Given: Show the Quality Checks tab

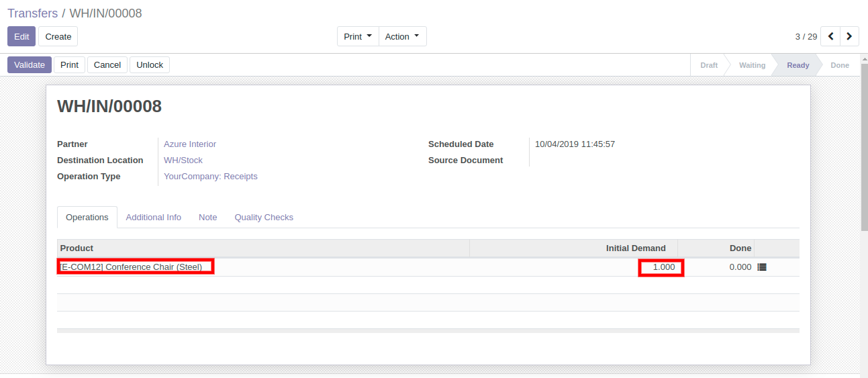Looking at the screenshot, I should pos(264,217).
